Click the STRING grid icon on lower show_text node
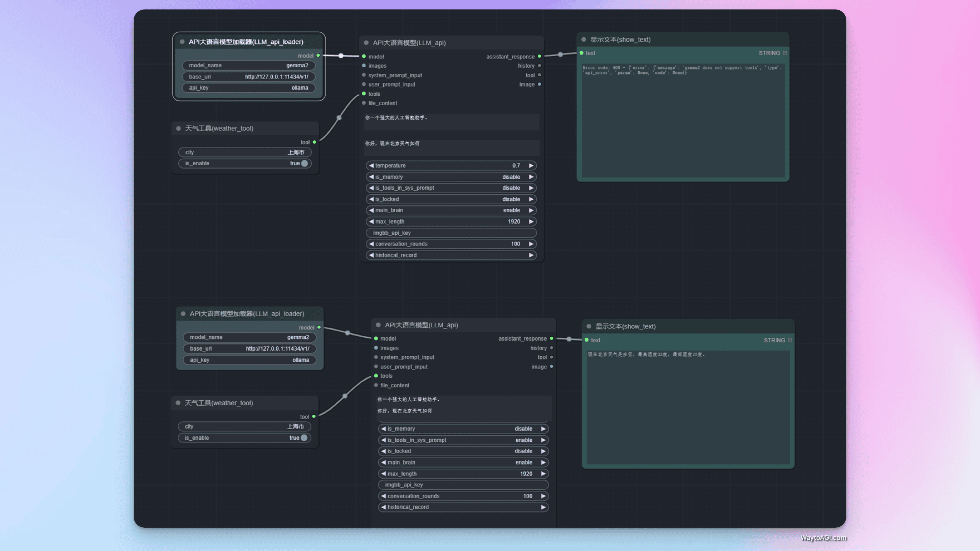 click(x=790, y=340)
